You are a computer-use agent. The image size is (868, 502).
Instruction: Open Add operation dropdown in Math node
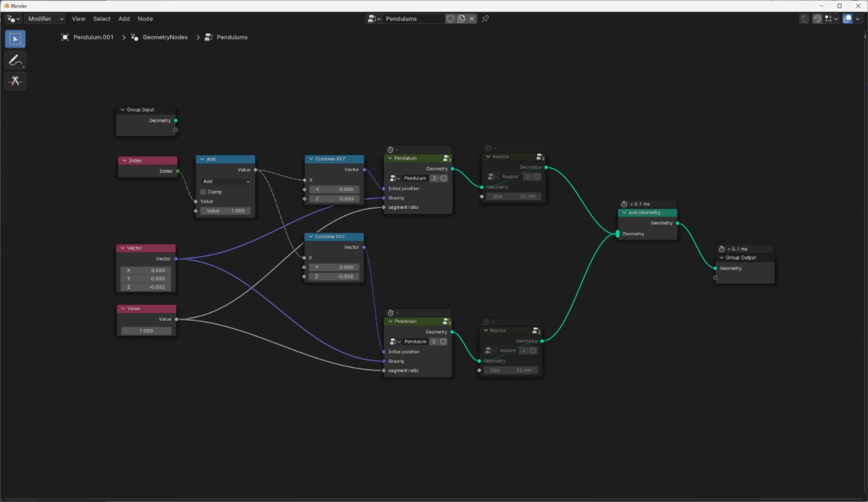(226, 182)
